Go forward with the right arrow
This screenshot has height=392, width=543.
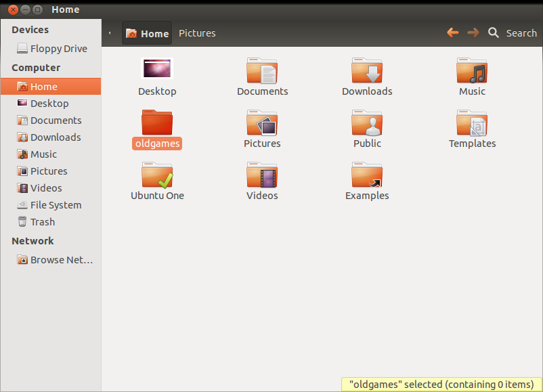pyautogui.click(x=473, y=32)
